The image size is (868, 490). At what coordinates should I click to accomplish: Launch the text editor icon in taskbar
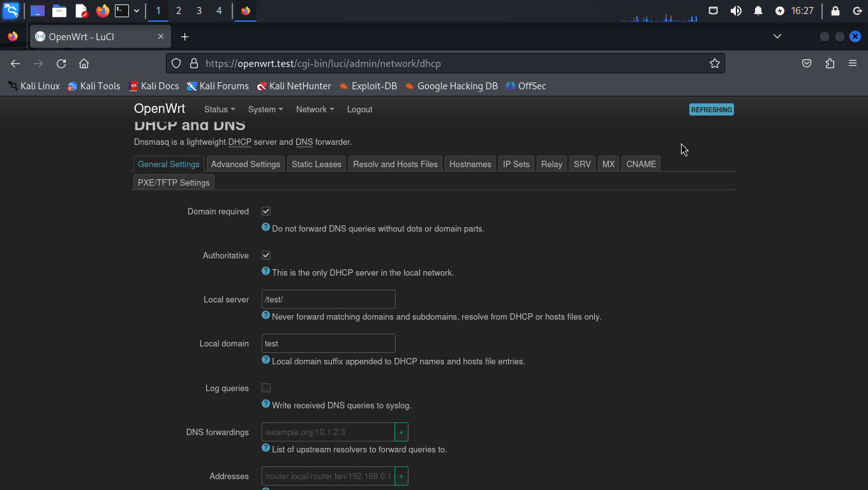pos(81,11)
